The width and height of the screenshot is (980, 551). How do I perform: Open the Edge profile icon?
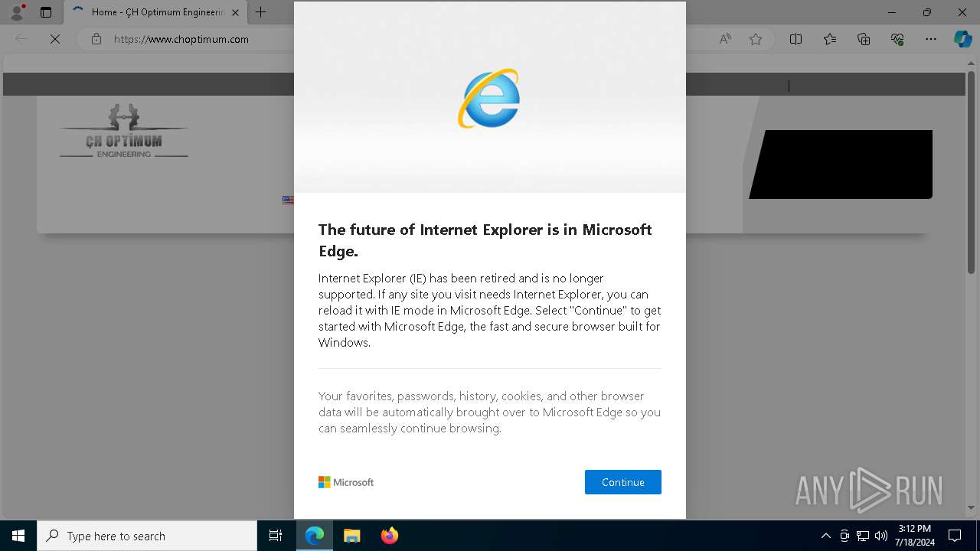16,12
